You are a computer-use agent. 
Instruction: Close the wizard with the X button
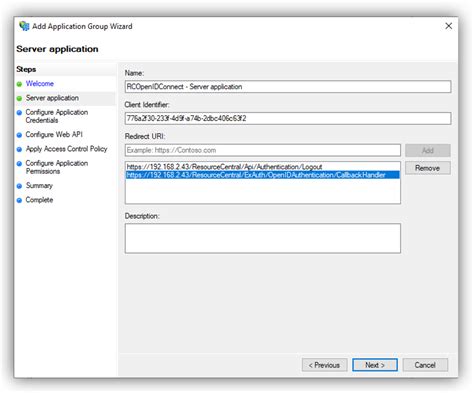click(x=449, y=26)
